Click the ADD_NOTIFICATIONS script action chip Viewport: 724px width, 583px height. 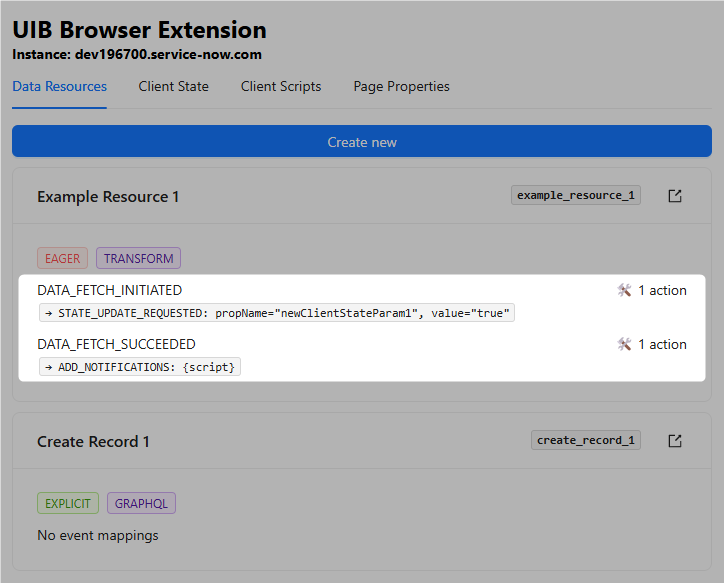tap(140, 368)
